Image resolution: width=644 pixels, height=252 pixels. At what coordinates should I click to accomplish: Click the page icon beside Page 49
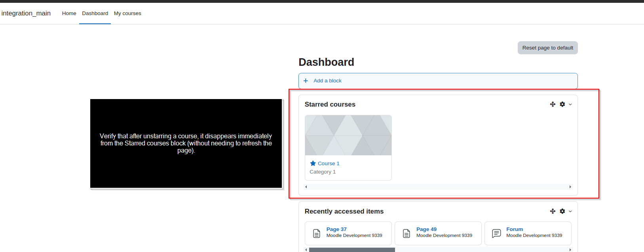pyautogui.click(x=407, y=233)
